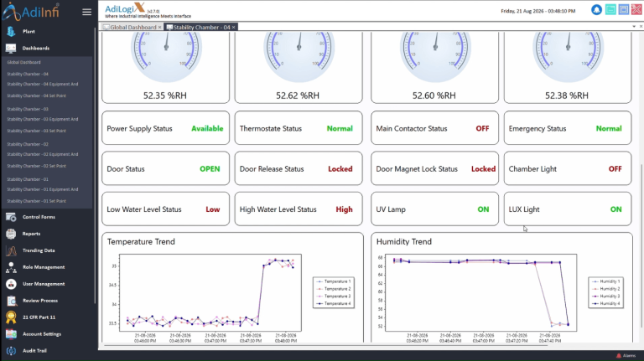
Task: Click Main Contactor Status OFF value
Action: click(482, 128)
